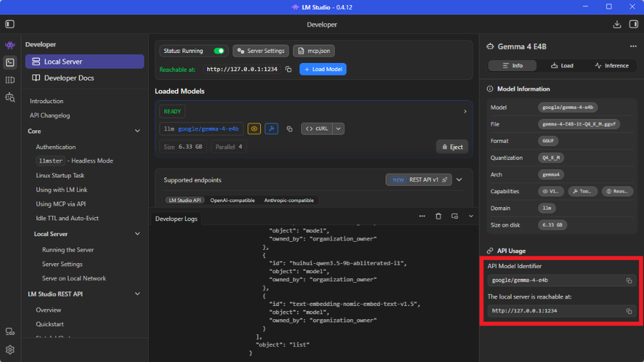Select the Anthropic-compatible endpoints tab
This screenshot has height=362, width=644.
tap(289, 200)
